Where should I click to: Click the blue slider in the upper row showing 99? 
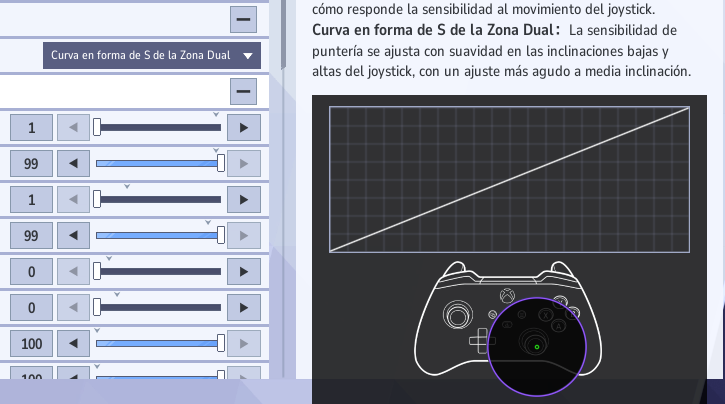tap(159, 164)
